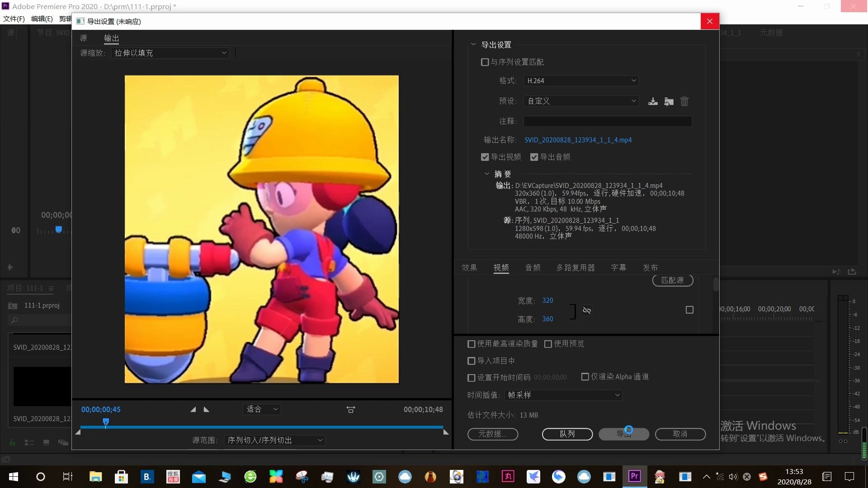Viewport: 868px width, 488px height.
Task: Click the width value 320
Action: 547,300
